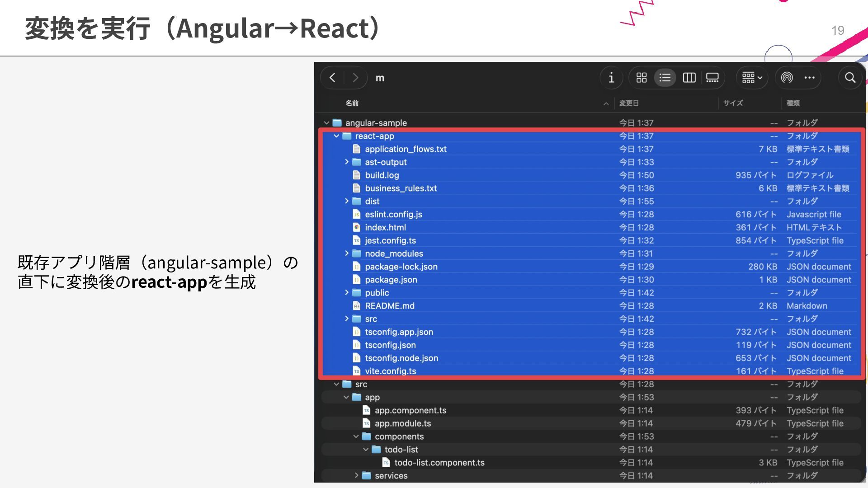The image size is (868, 488).
Task: Switch to gallery view mode
Action: [x=712, y=78]
